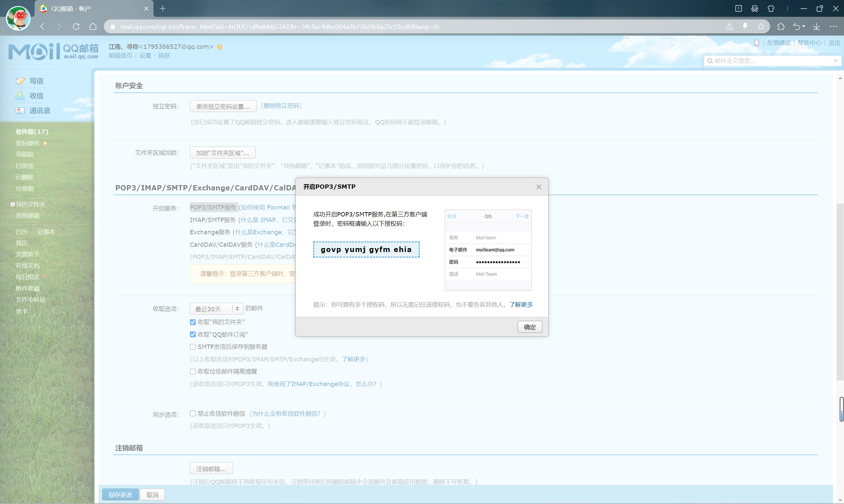Screen dimensions: 844x504
Task: Uncheck 收取"我的文件夹" checkbox
Action: 193,322
